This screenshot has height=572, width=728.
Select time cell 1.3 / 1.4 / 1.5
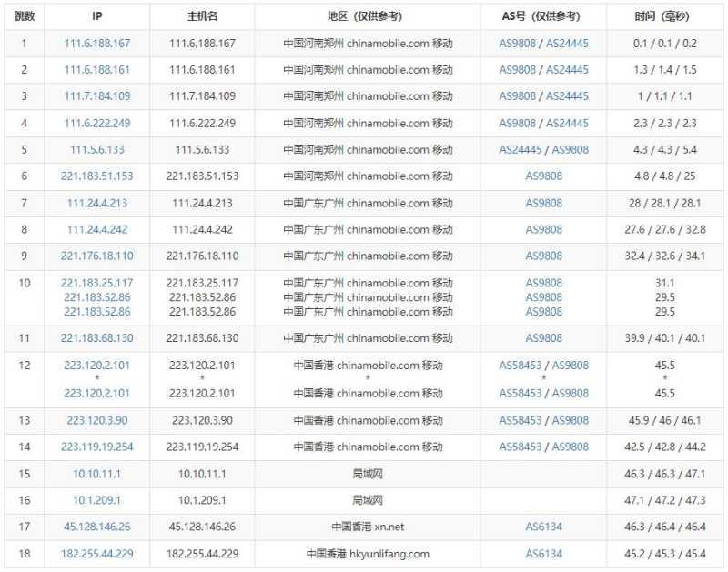[665, 70]
